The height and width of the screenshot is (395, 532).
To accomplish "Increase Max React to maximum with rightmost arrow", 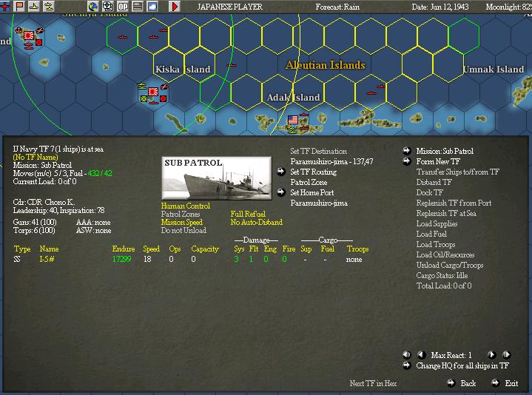I will 506,355.
